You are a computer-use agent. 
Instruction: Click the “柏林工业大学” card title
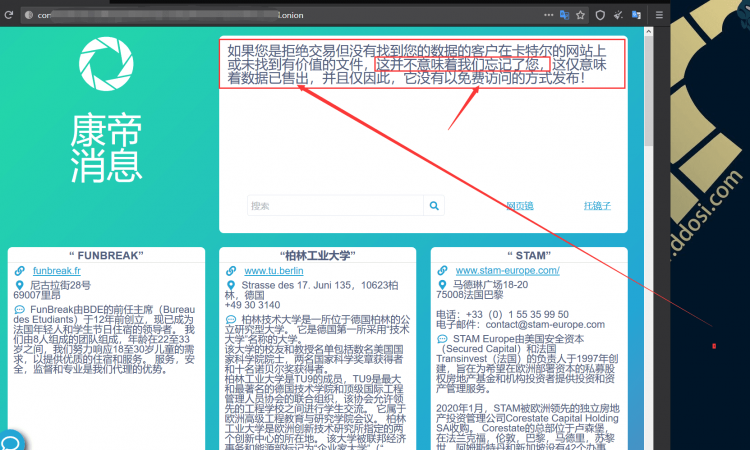coord(318,255)
